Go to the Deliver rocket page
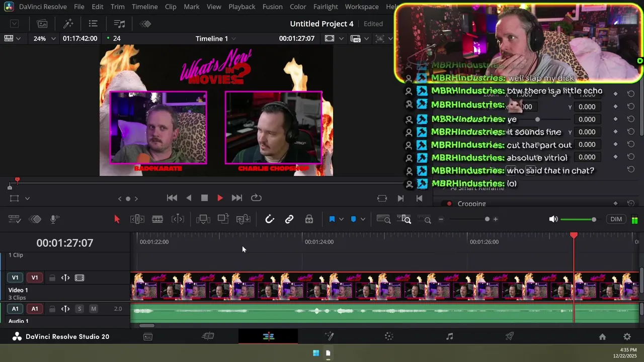The width and height of the screenshot is (644, 362). pos(510,337)
